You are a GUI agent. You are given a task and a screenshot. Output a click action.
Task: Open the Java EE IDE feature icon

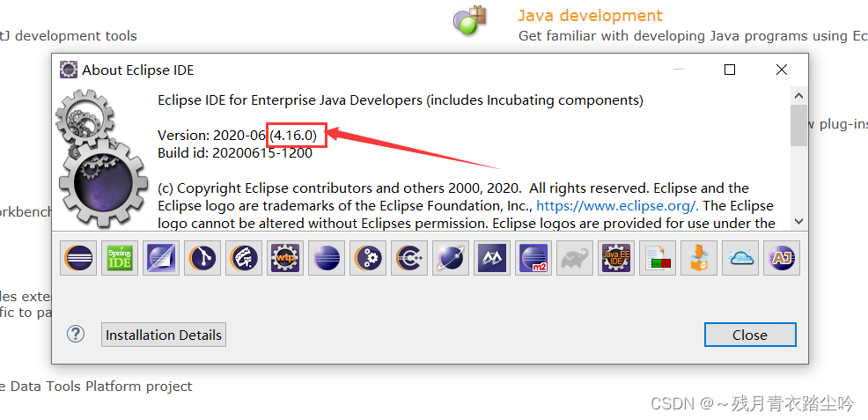click(616, 258)
